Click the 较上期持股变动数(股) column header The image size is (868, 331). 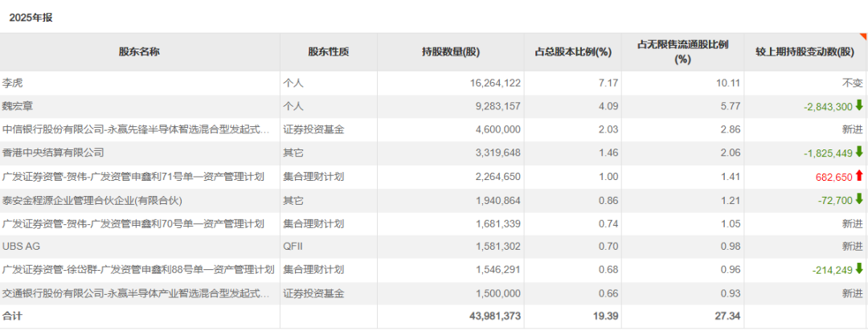tap(805, 52)
